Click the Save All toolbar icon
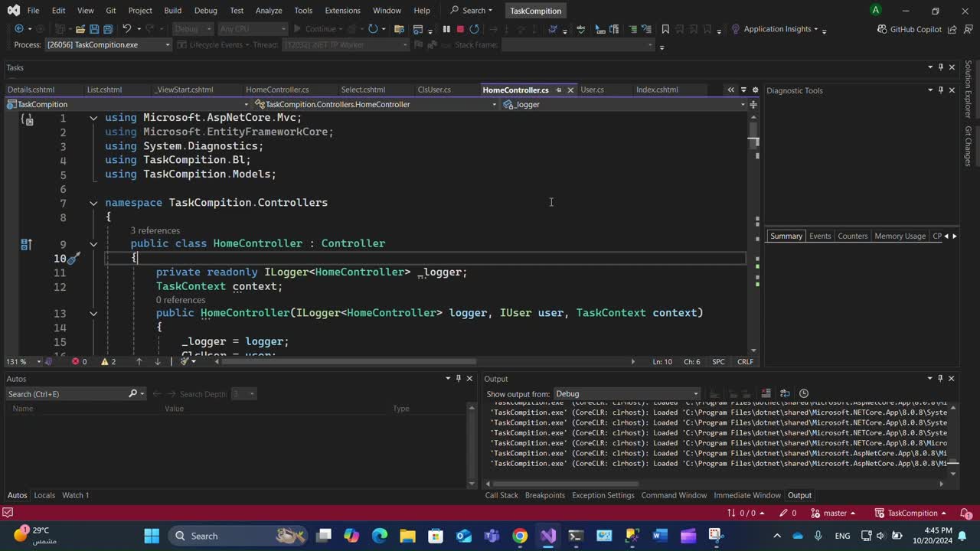The width and height of the screenshot is (980, 551). [107, 29]
